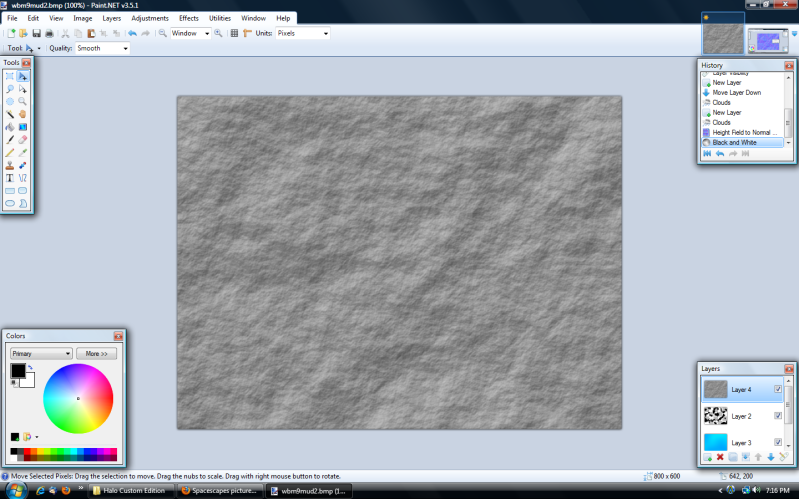799x499 pixels.
Task: Open the Image menu
Action: [x=83, y=18]
